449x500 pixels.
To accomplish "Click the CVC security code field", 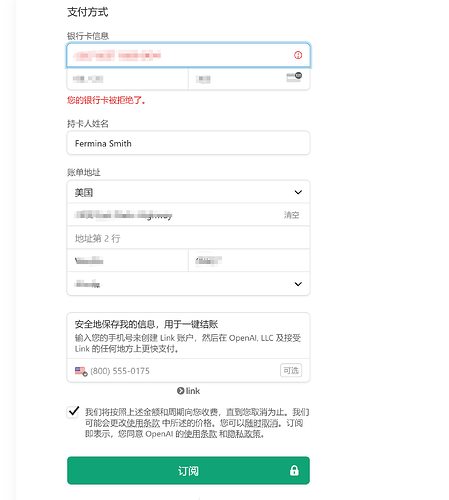I will (x=249, y=79).
